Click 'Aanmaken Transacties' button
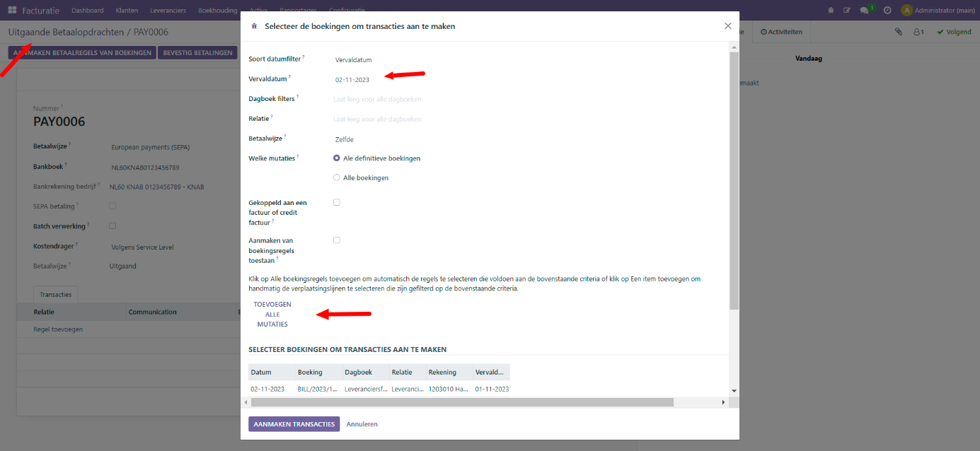Viewport: 980px width, 451px height. pyautogui.click(x=294, y=424)
